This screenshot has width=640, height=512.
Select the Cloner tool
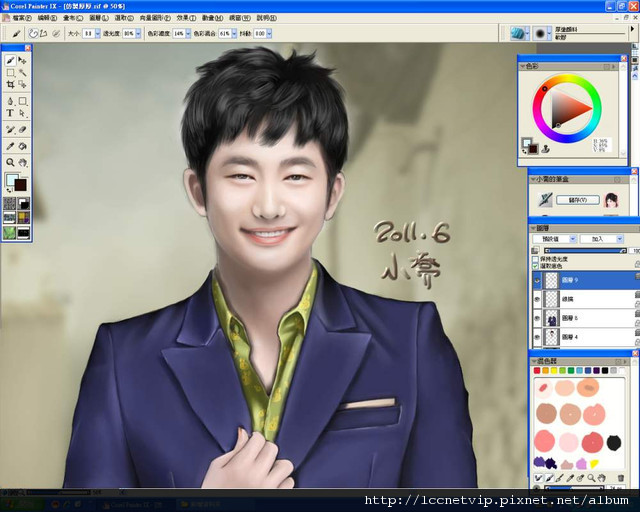tap(10, 130)
